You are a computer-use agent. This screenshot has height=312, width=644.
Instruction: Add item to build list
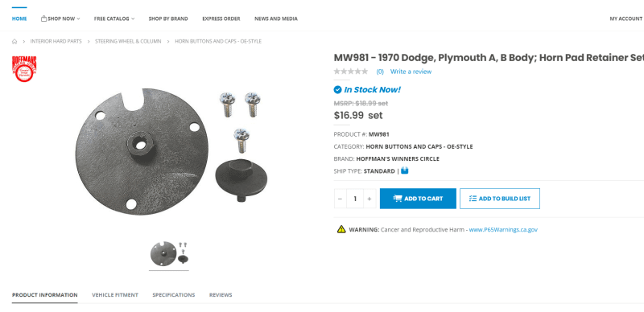pyautogui.click(x=499, y=199)
